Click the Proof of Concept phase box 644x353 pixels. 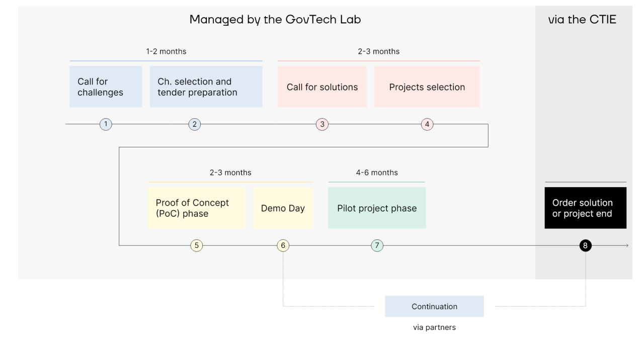197,208
